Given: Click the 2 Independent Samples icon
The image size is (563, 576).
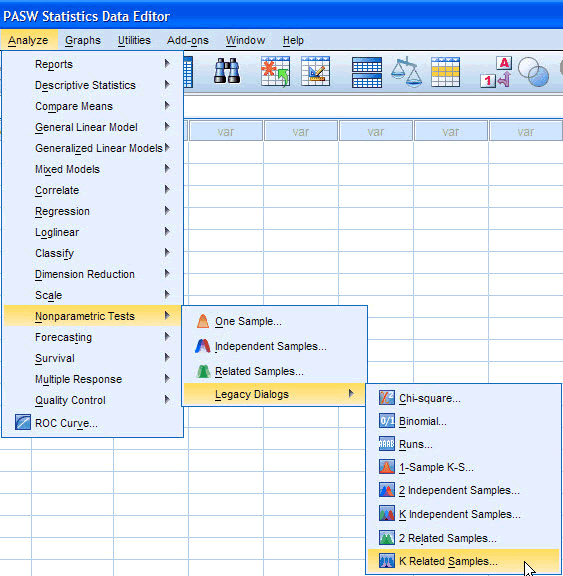Looking at the screenshot, I should pyautogui.click(x=387, y=490).
